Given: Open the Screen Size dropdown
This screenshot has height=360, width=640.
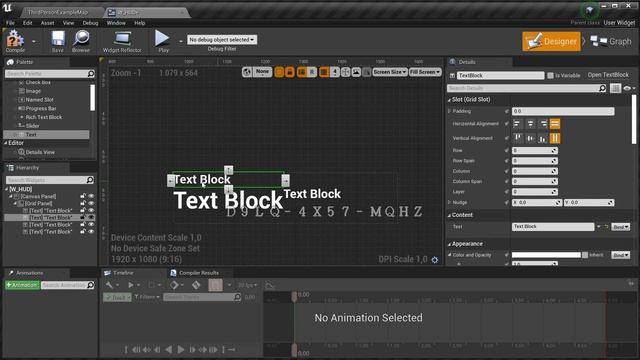Looking at the screenshot, I should [390, 72].
